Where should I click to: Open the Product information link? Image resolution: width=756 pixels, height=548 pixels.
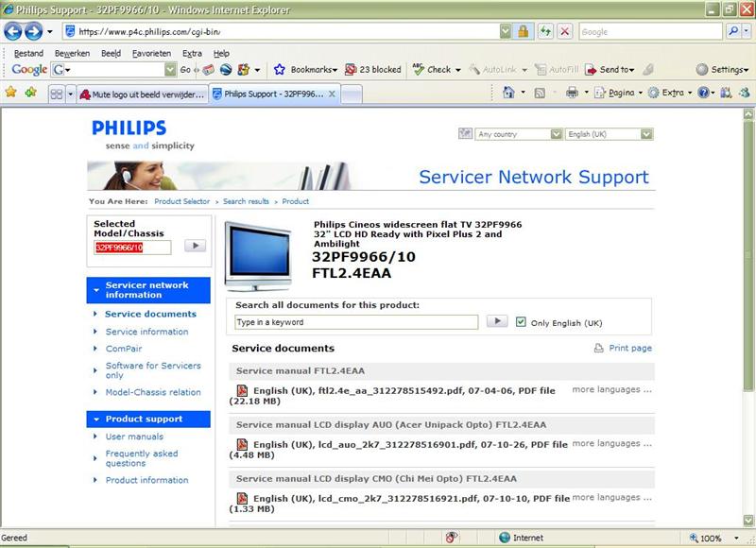[x=147, y=480]
